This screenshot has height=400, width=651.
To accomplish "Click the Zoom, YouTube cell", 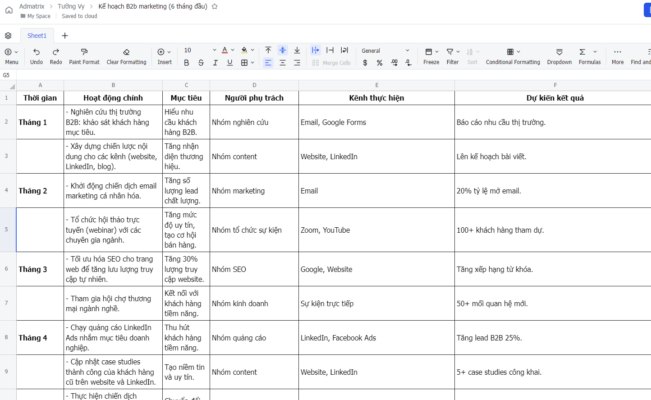I will pyautogui.click(x=377, y=230).
